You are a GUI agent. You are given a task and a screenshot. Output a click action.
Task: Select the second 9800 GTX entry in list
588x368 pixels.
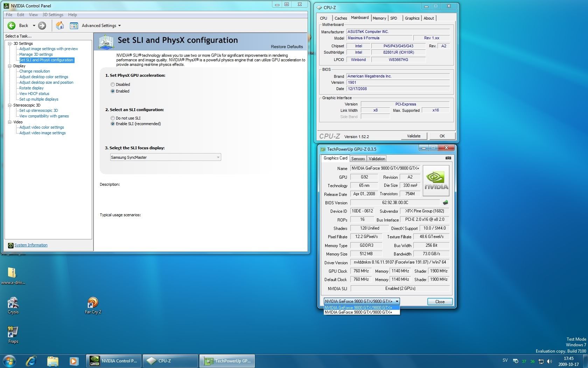[362, 312]
